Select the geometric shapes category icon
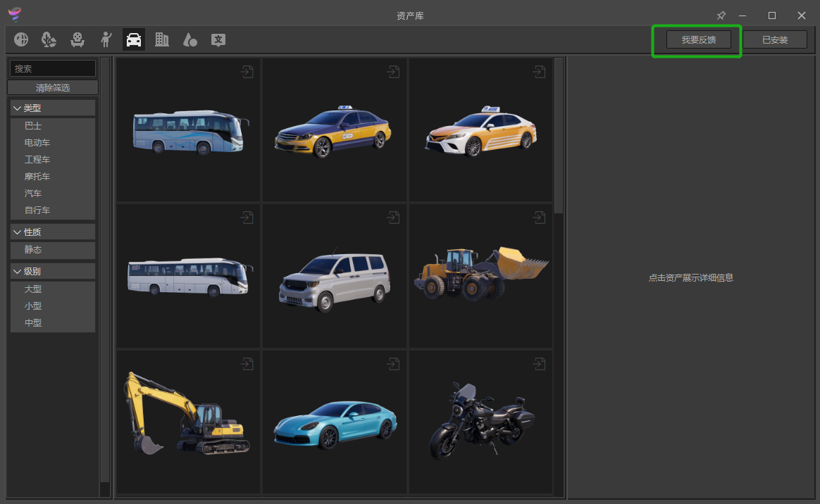 point(190,39)
